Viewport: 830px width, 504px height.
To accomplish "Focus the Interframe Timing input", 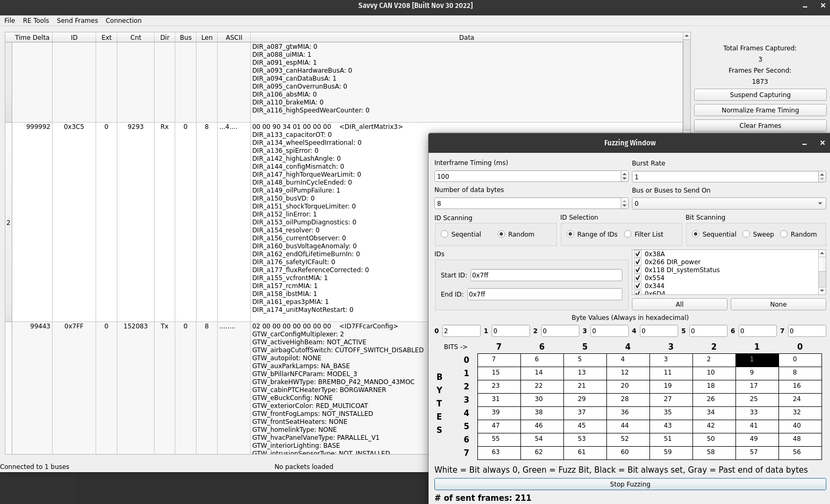I will (x=527, y=176).
